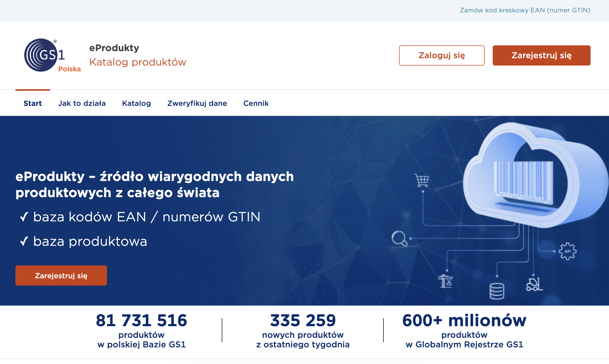Click the crane icon in banner
Screen dimensions: 609x364
pos(446,281)
